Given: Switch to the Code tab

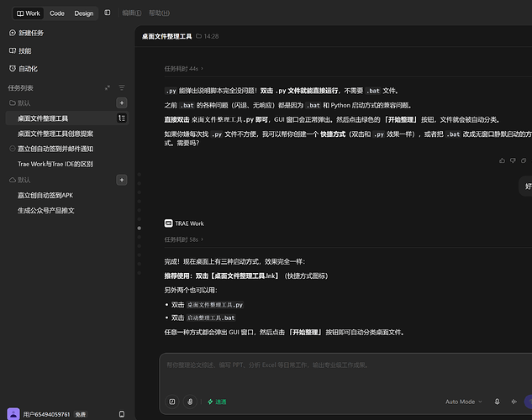Looking at the screenshot, I should click(x=57, y=13).
